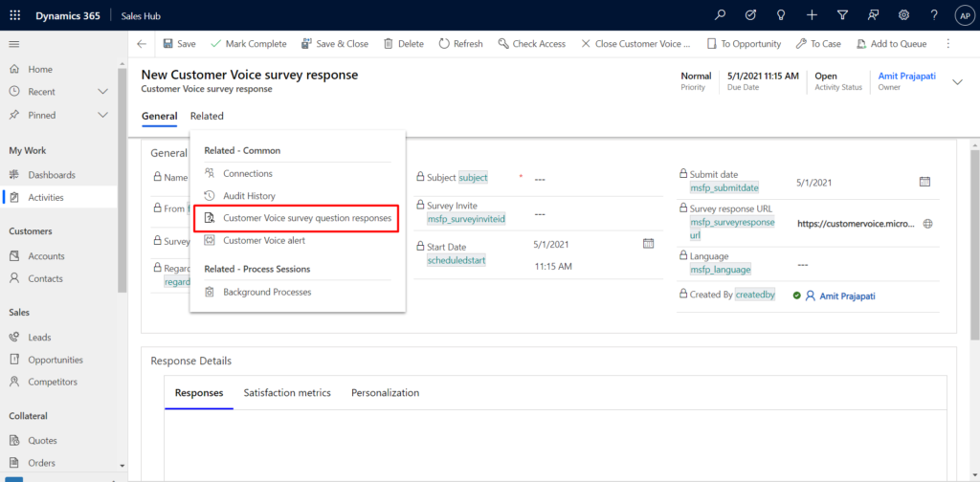Click the plus quick create icon

[812, 15]
